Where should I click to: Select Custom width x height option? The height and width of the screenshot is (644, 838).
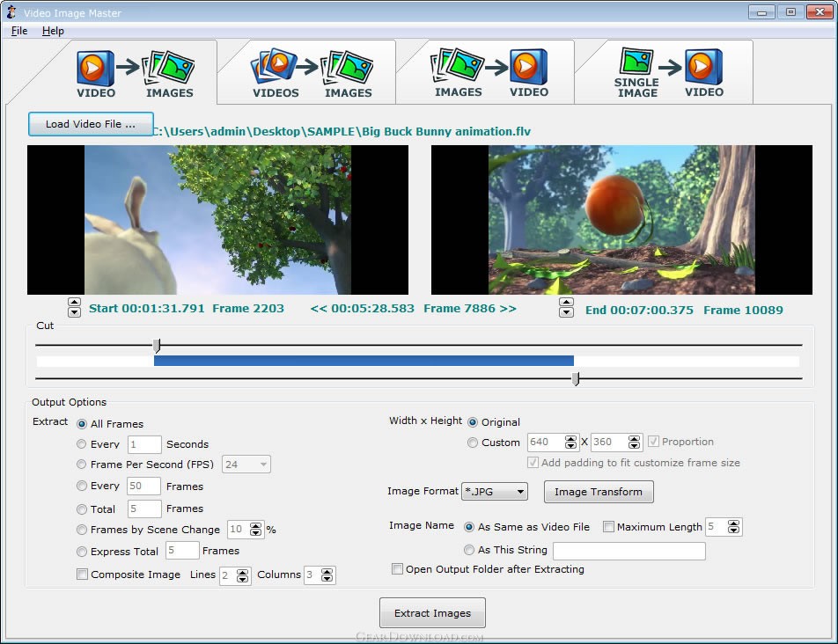[473, 443]
